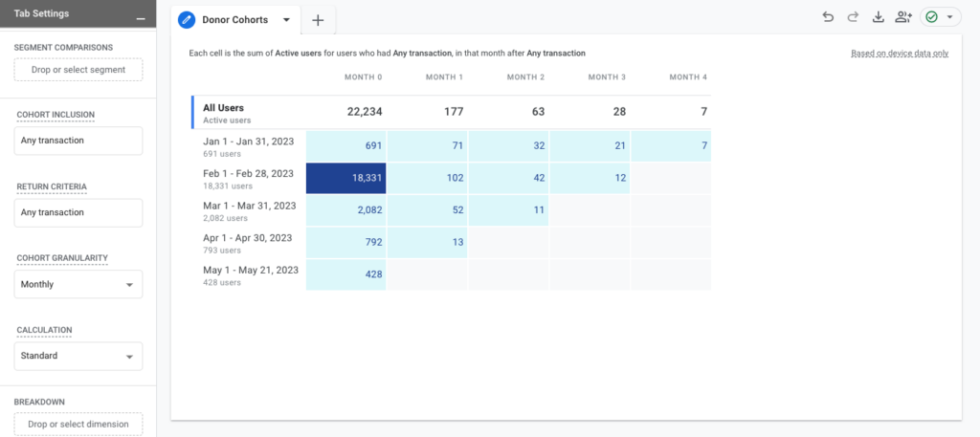Click the dark blue 18,331 cell
This screenshot has height=437, width=980.
[345, 178]
